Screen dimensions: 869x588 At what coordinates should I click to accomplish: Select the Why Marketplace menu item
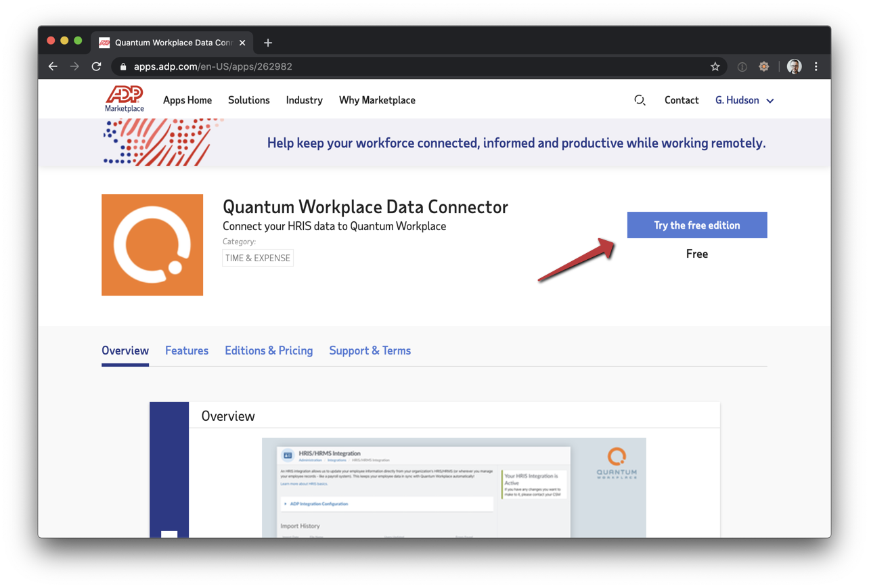(377, 99)
